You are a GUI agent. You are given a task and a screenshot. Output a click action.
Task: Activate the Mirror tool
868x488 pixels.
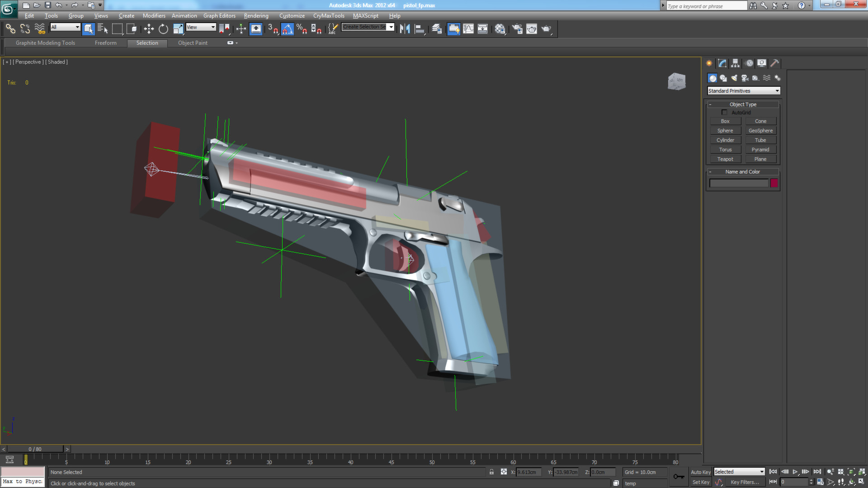point(405,28)
